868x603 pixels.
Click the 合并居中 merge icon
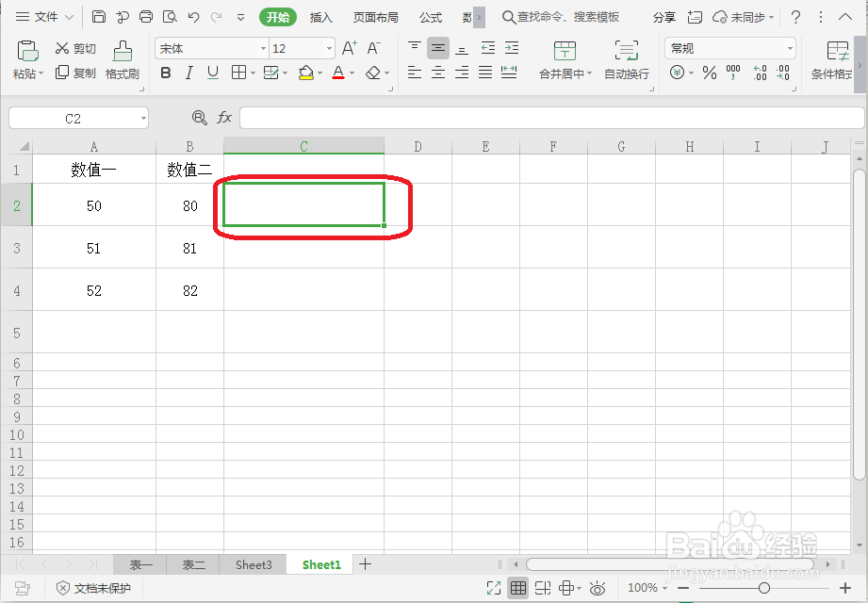point(565,51)
